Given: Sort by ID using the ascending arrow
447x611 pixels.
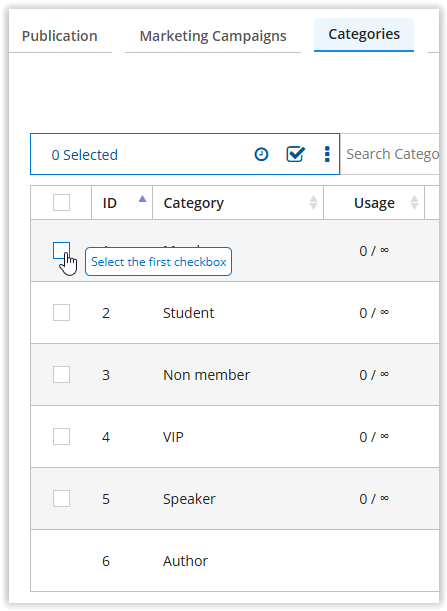Looking at the screenshot, I should click(x=142, y=199).
